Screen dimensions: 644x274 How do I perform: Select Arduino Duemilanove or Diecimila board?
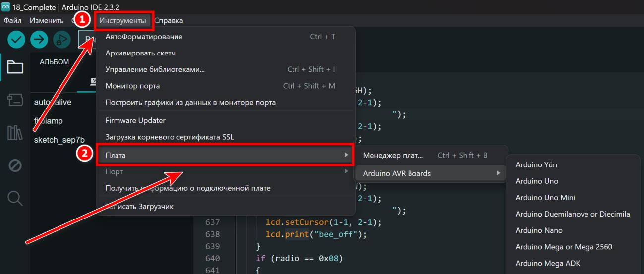pos(573,214)
